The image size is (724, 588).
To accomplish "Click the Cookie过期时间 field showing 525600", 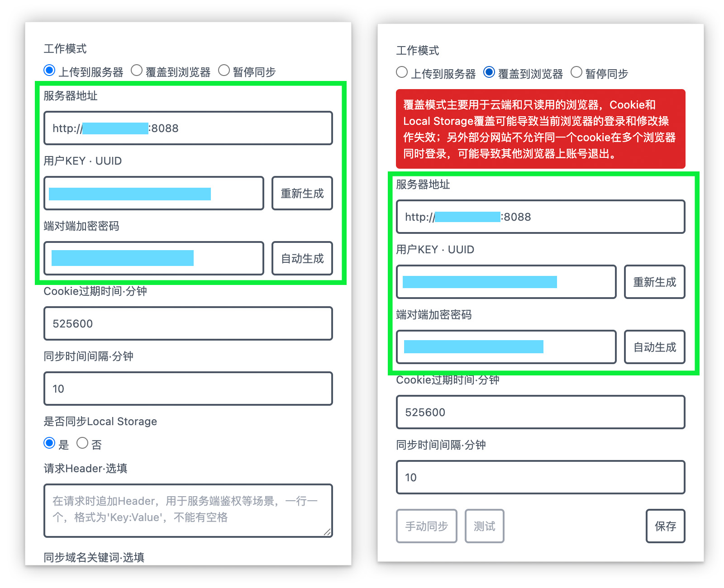I will coord(188,323).
